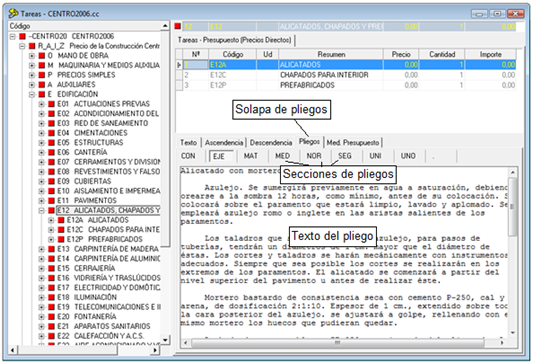This screenshot has width=533, height=364.
Task: Click the red icon of E12C CHAPADOS tree node
Action: [61, 230]
